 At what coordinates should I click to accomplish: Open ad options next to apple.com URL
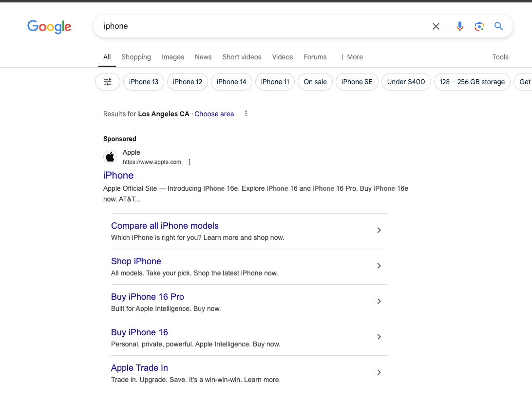(190, 162)
